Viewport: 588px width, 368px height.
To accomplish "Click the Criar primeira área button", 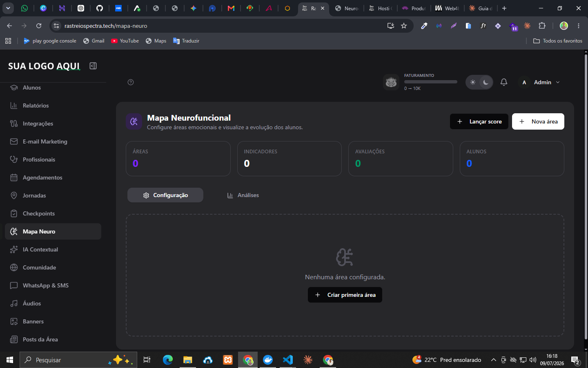I will coord(345,295).
